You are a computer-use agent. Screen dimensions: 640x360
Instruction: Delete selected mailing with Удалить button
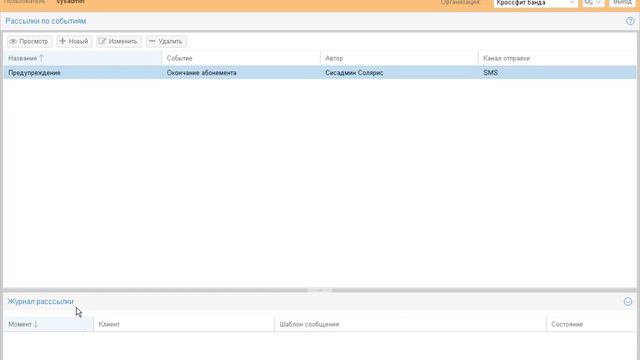(x=166, y=41)
